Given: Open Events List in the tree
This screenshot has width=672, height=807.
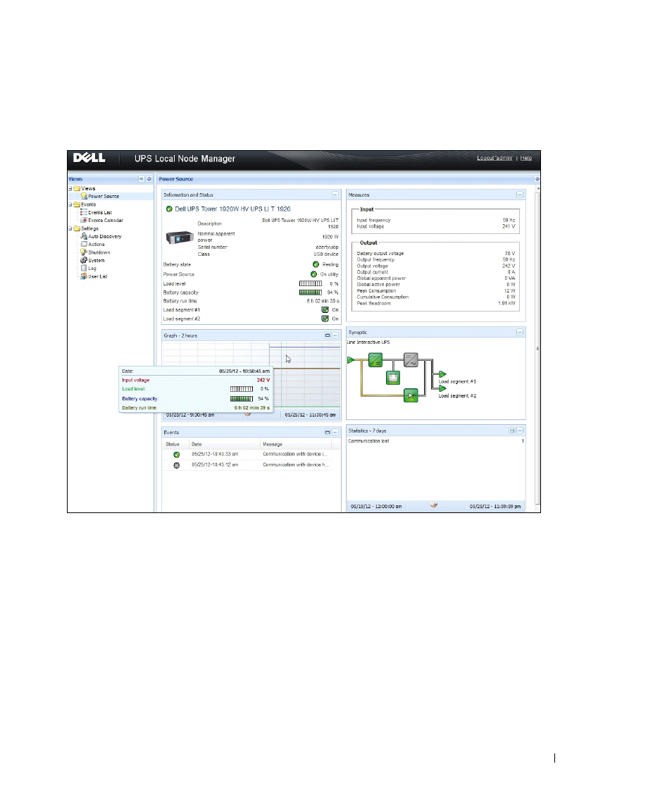Looking at the screenshot, I should click(100, 213).
